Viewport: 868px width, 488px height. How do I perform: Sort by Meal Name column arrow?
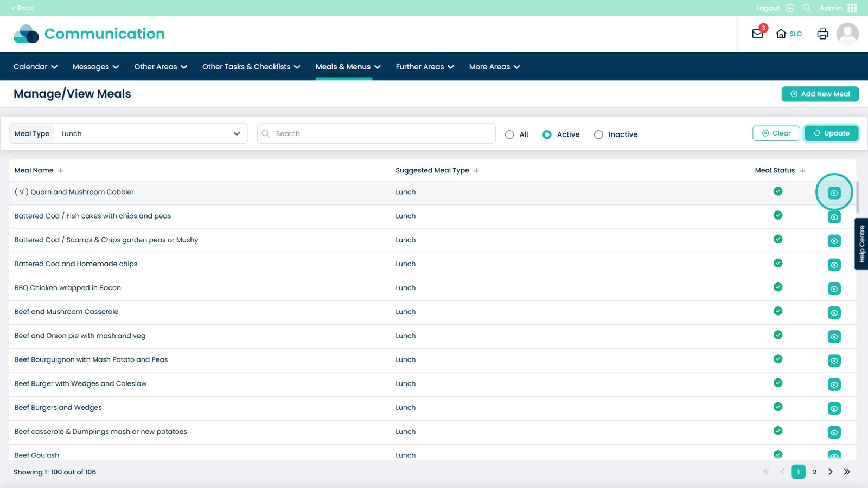(61, 170)
